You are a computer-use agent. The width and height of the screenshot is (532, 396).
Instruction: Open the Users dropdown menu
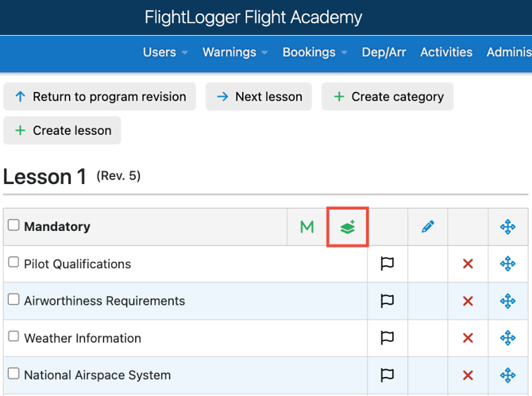point(165,52)
